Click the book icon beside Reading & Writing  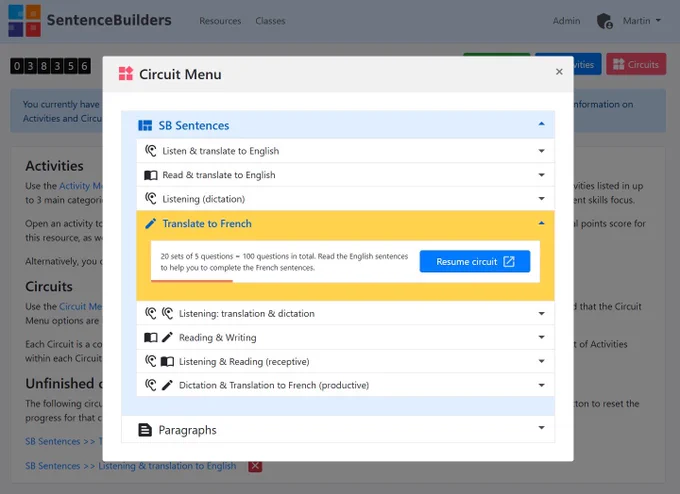click(150, 337)
